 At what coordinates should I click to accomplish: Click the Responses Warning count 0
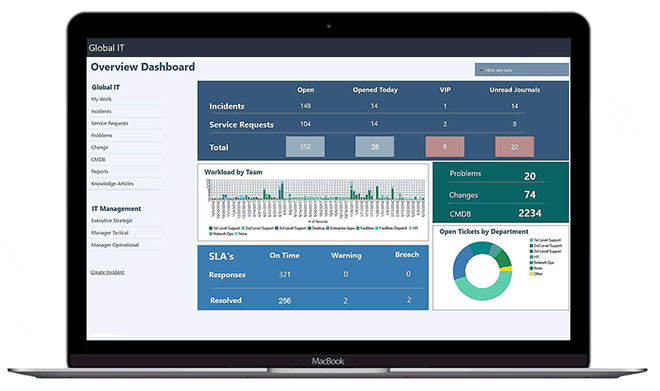click(x=346, y=274)
